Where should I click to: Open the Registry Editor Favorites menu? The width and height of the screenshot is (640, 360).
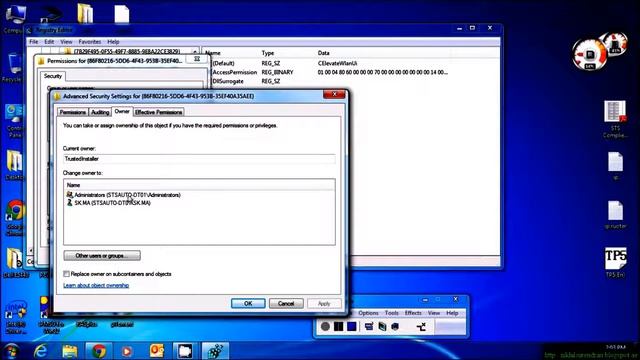[x=89, y=42]
